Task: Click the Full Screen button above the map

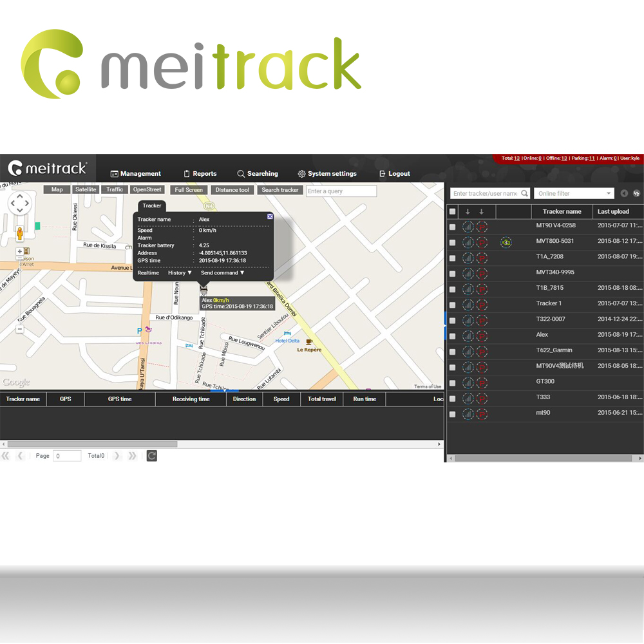Action: [x=188, y=189]
